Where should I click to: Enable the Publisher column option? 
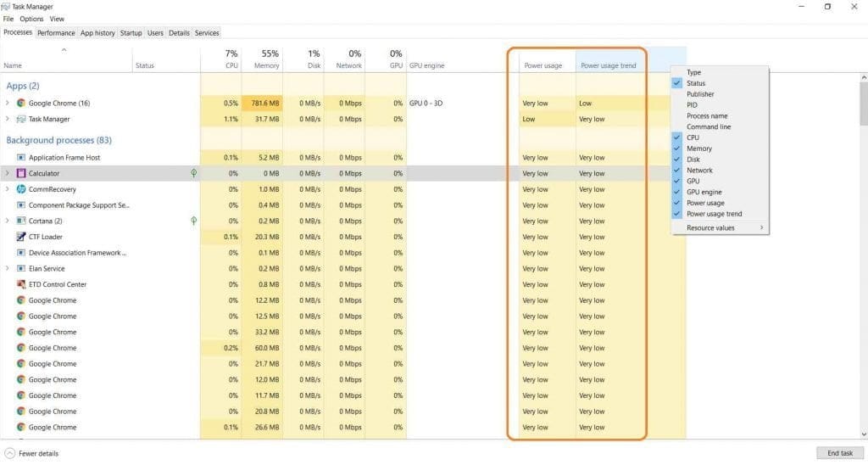point(700,94)
